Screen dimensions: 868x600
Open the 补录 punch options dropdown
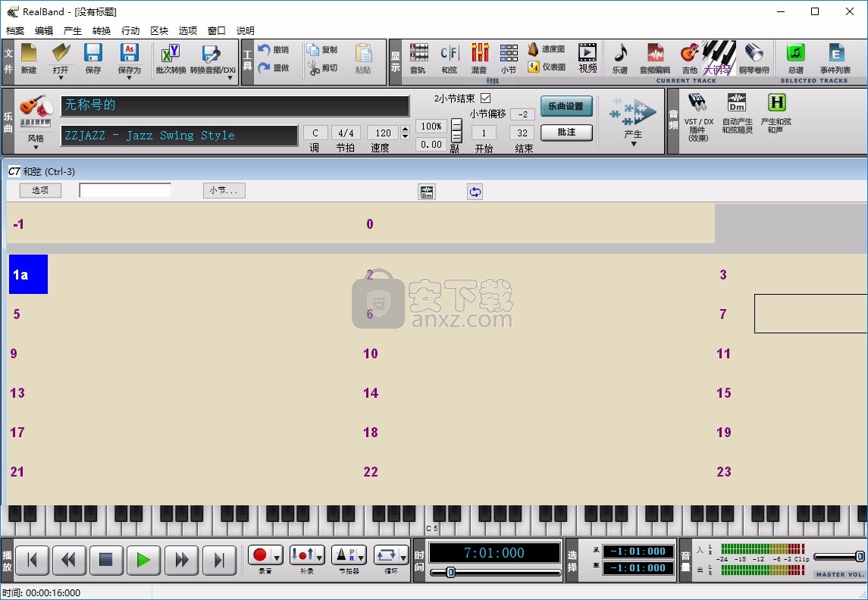[x=319, y=556]
